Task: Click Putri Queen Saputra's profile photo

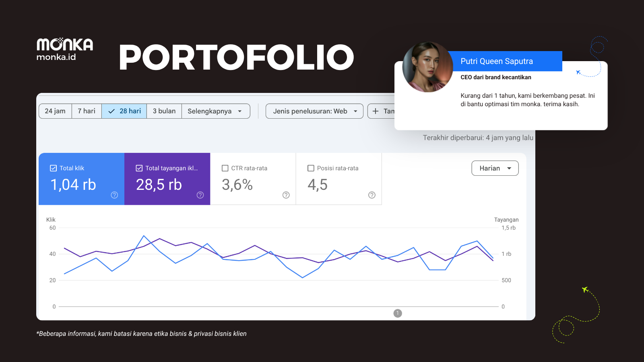Action: tap(428, 67)
